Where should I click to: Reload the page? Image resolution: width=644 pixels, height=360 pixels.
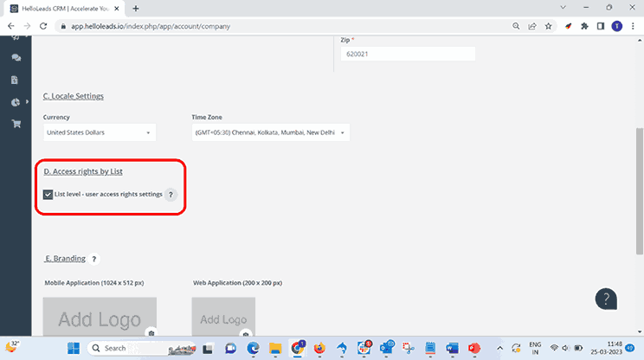point(43,26)
